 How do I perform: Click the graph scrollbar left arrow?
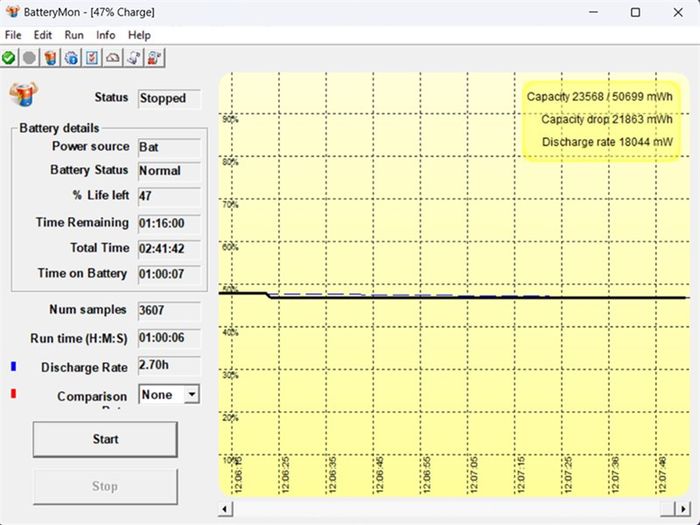click(x=225, y=509)
